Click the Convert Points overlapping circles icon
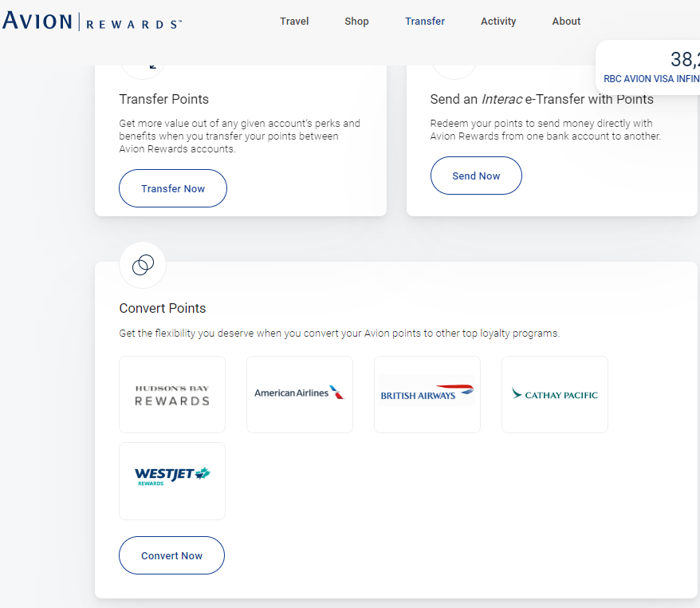Viewport: 700px width, 608px height. tap(143, 266)
